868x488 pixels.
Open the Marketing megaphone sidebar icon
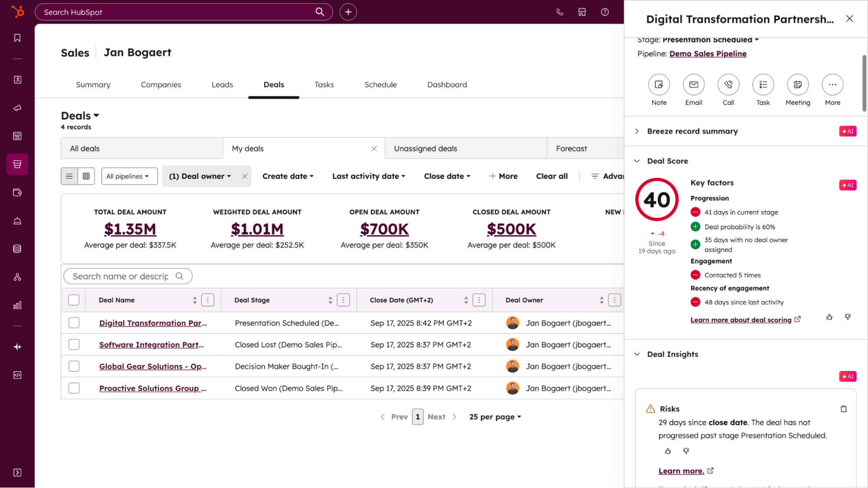tap(17, 108)
